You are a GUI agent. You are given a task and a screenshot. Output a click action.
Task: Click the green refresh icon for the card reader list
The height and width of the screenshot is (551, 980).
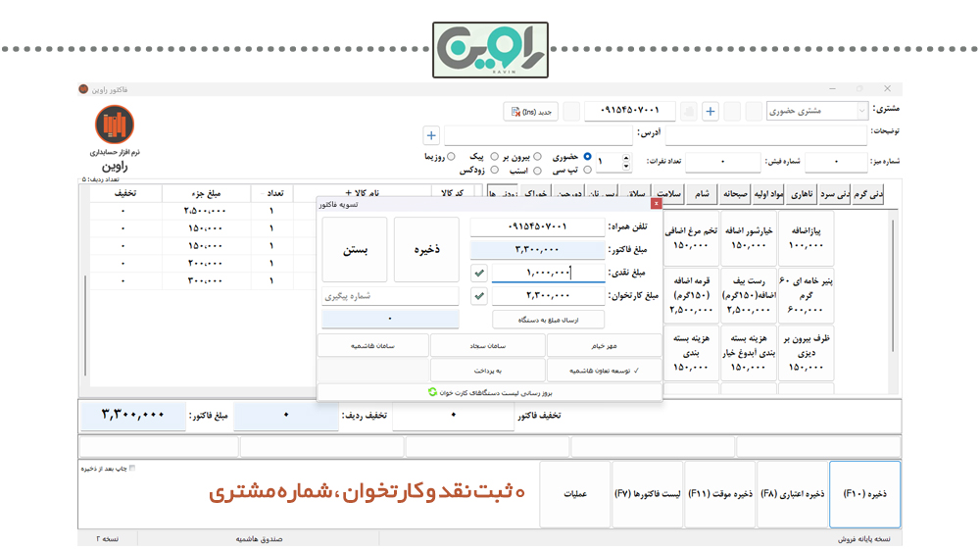432,391
